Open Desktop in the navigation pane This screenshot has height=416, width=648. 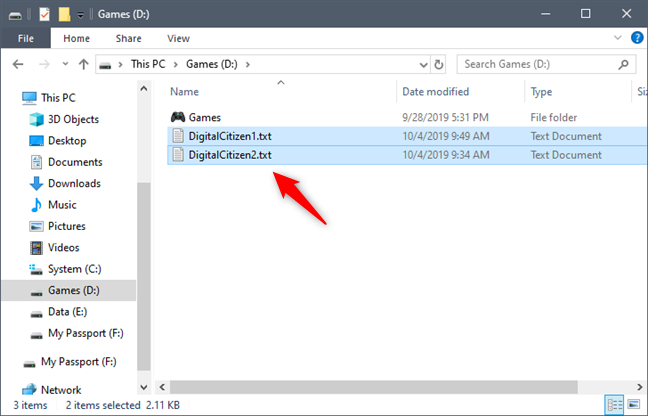tap(67, 141)
